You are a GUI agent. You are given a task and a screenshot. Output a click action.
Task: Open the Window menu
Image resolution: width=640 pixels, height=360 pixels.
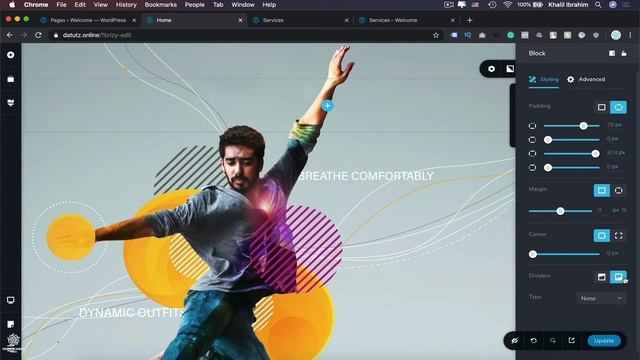(243, 5)
